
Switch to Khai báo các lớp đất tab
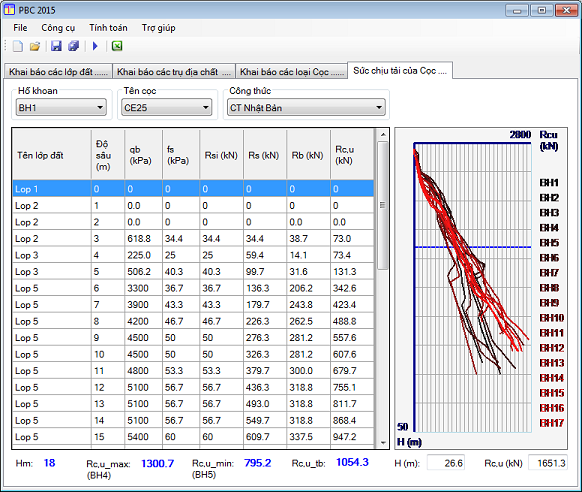tap(58, 72)
